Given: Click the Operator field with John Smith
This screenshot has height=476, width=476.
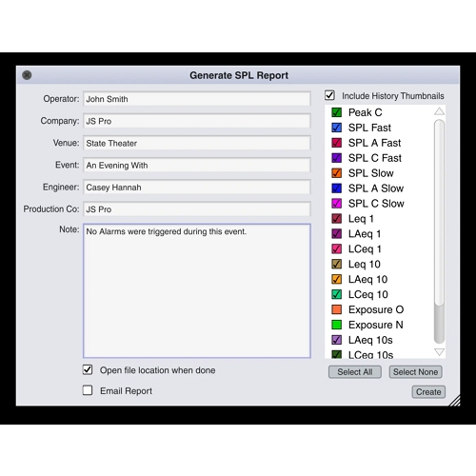Looking at the screenshot, I should [x=197, y=99].
